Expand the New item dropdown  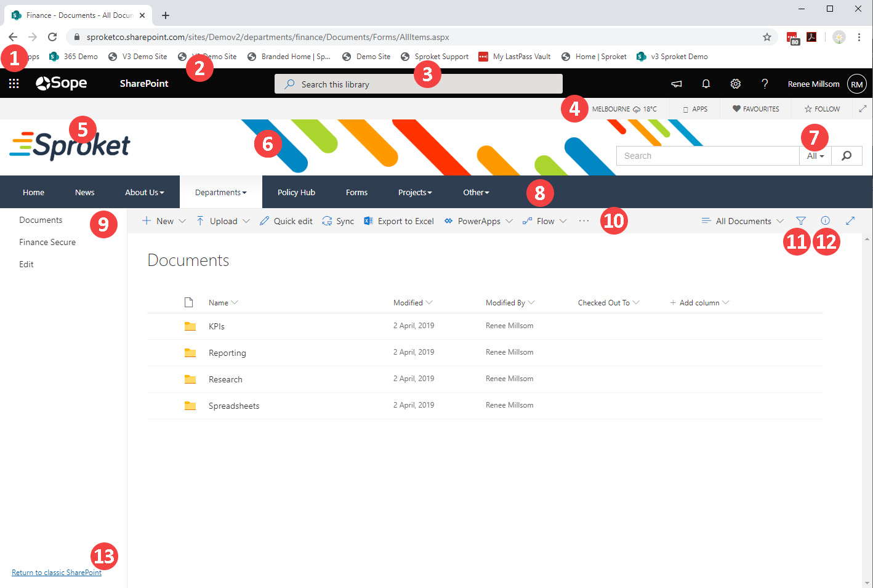[x=182, y=221]
